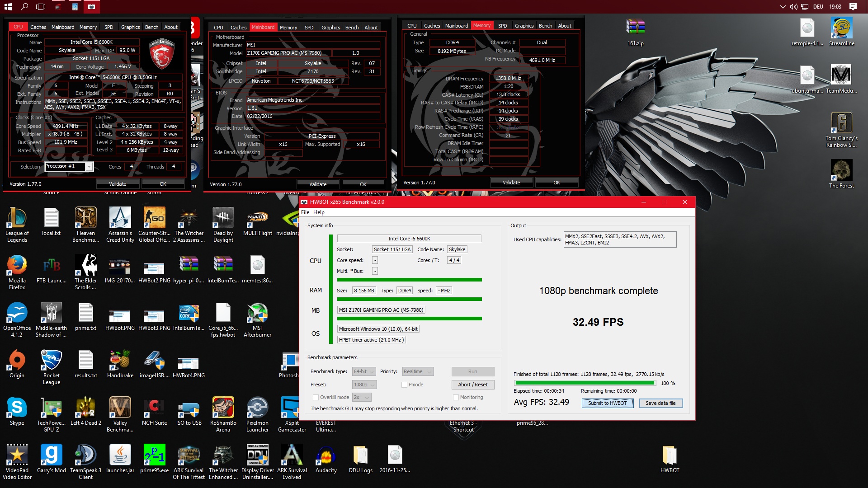
Task: Click DEU keyboard language indicator
Action: coord(818,6)
